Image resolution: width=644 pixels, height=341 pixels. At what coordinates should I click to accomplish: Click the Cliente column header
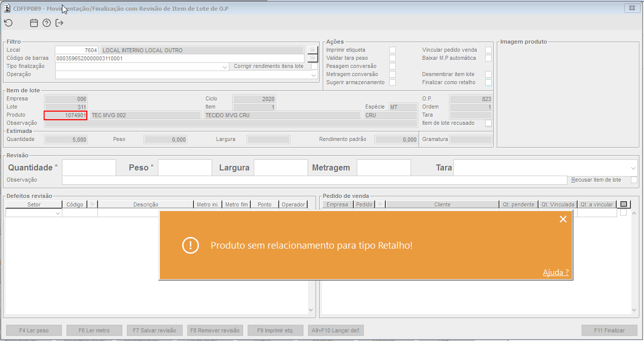442,204
